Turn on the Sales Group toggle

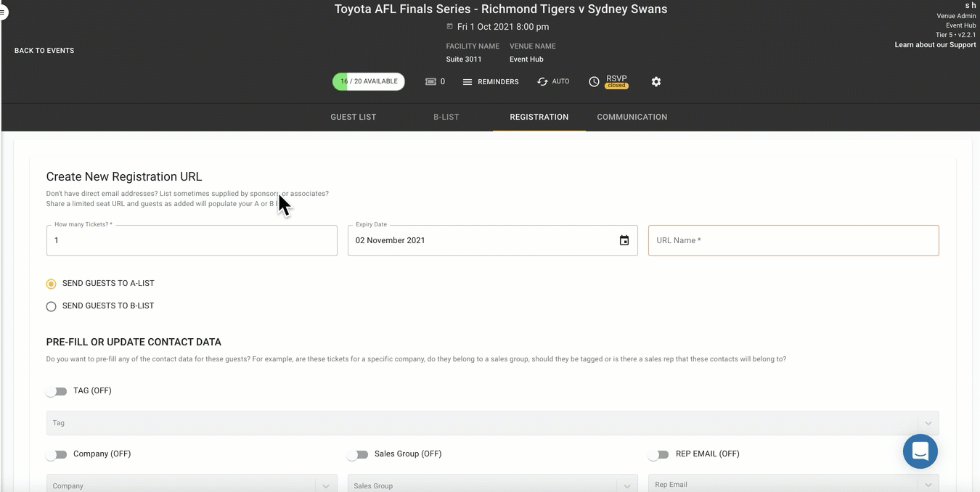click(x=357, y=454)
